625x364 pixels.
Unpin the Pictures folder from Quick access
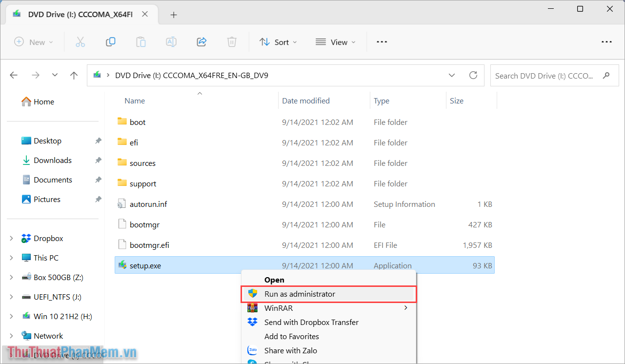click(98, 199)
